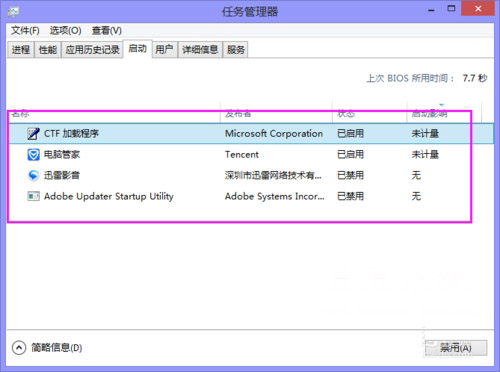The image size is (500, 372).
Task: Click 已启用 status in 电脑管家 row
Action: (351, 154)
